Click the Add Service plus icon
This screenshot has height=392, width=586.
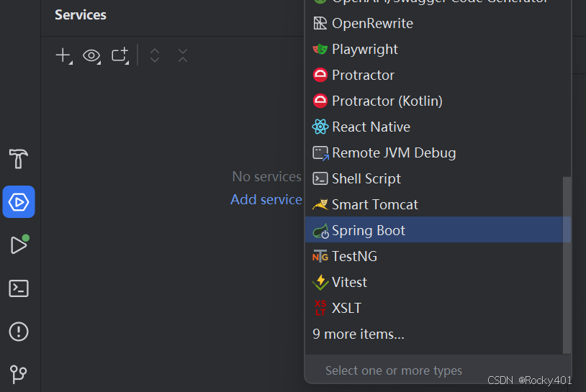[63, 55]
